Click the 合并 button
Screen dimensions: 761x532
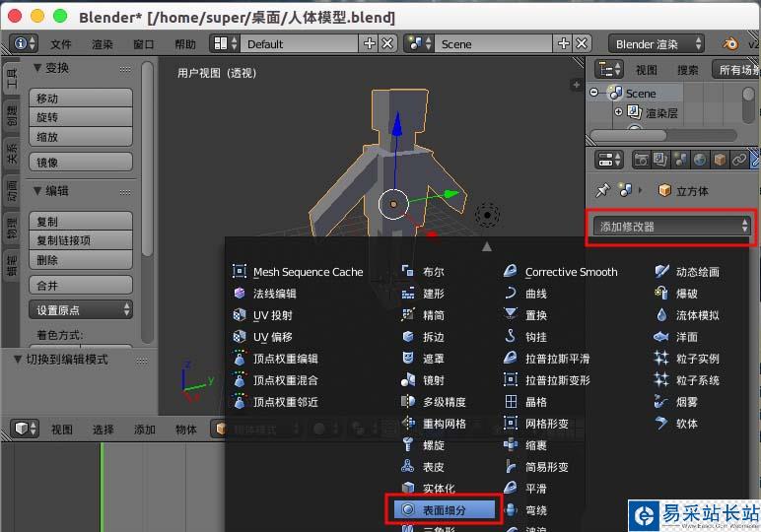[x=81, y=286]
